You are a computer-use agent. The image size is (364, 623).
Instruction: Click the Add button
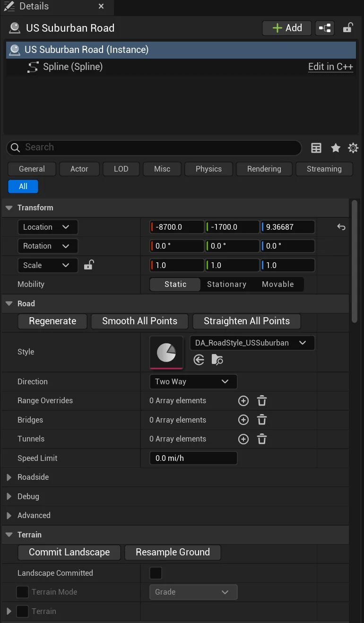(287, 28)
